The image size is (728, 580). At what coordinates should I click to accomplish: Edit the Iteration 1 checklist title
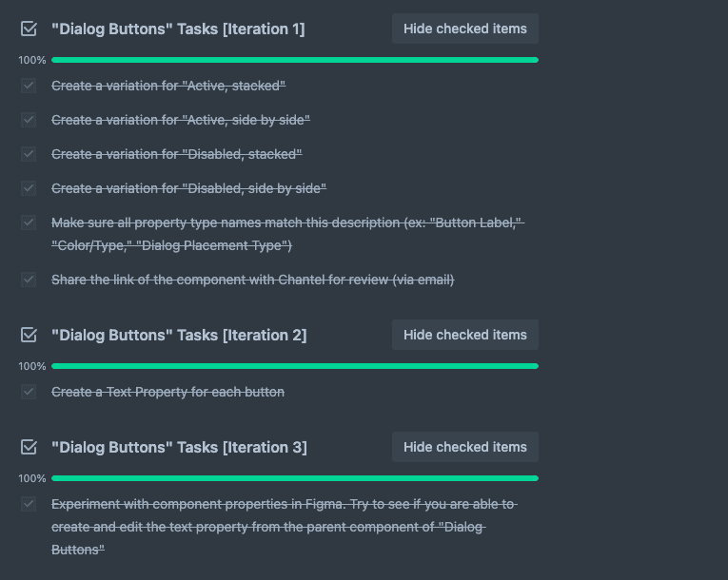[x=178, y=29]
